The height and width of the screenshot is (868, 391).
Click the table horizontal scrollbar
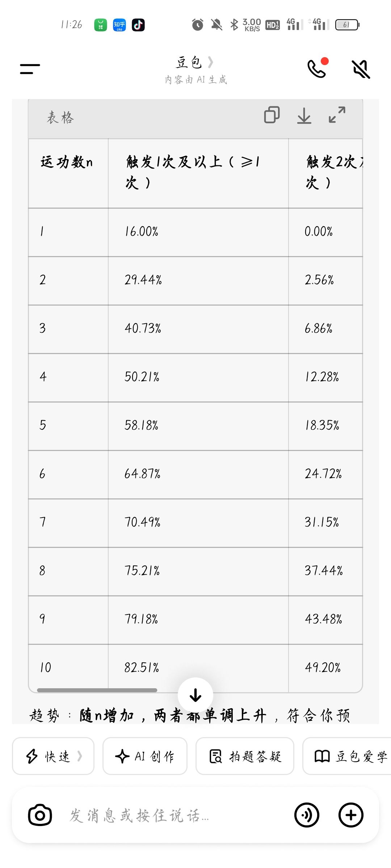(97, 690)
